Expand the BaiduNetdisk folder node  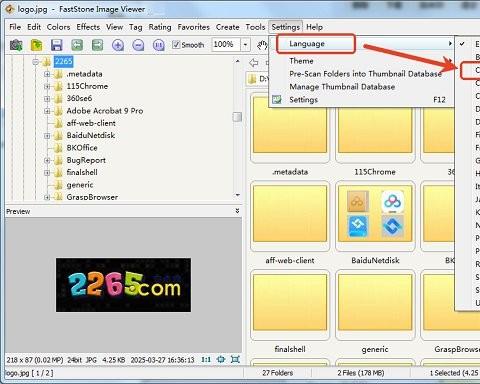coord(47,136)
